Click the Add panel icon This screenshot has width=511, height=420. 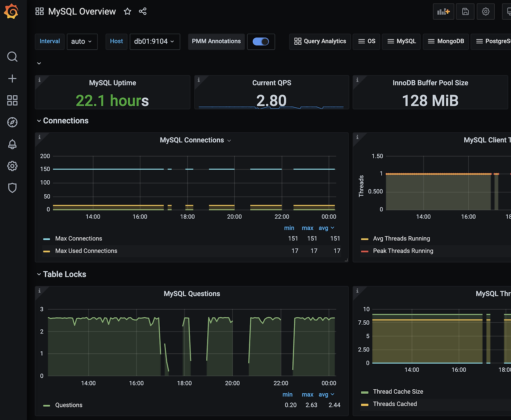coord(444,12)
